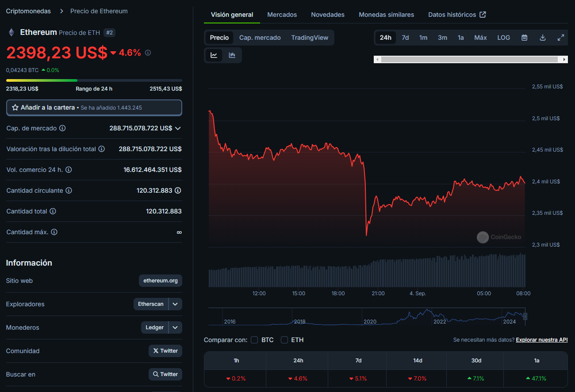Image resolution: width=575 pixels, height=392 pixels.
Task: Click info icon beside Cantidad máx.
Action: 54,232
